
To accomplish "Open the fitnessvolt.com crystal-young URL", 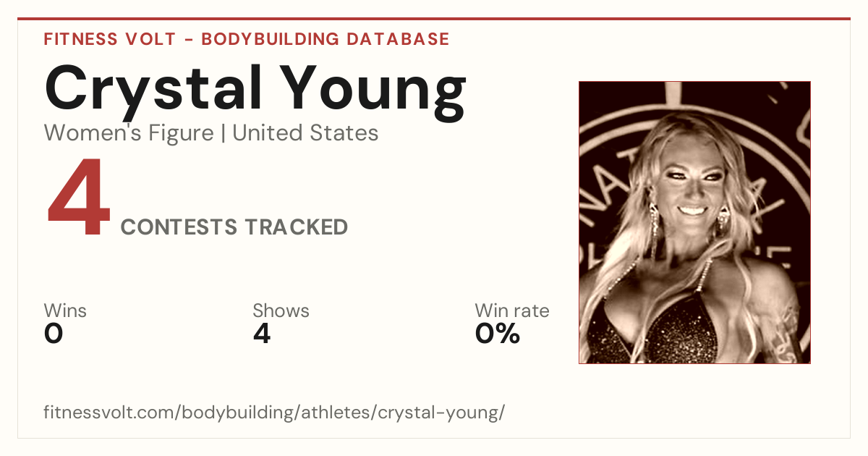I will (274, 413).
